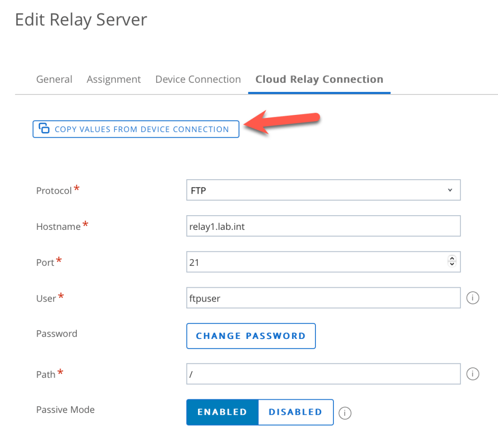498x448 pixels.
Task: Go to the Device Connection tab
Action: [x=198, y=79]
